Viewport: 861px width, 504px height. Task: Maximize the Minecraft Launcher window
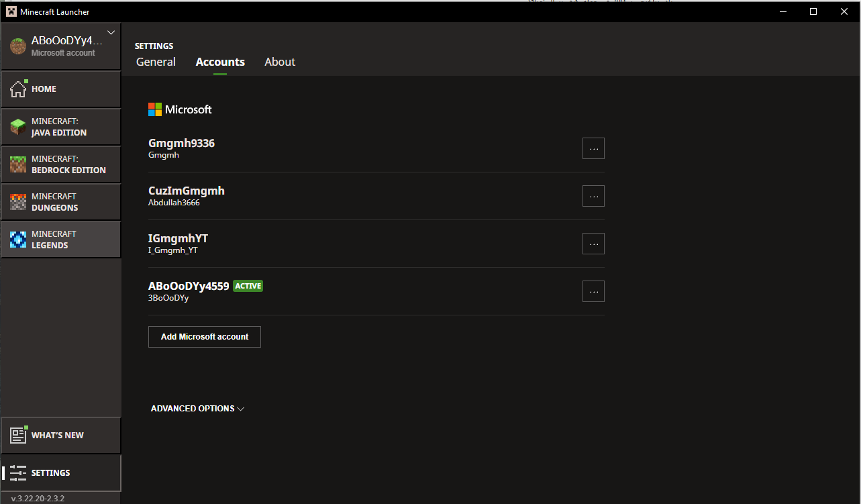(813, 11)
